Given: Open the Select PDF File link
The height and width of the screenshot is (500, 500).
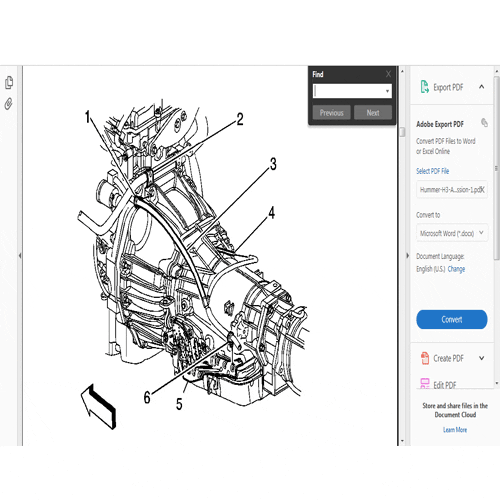Looking at the screenshot, I should tap(432, 171).
